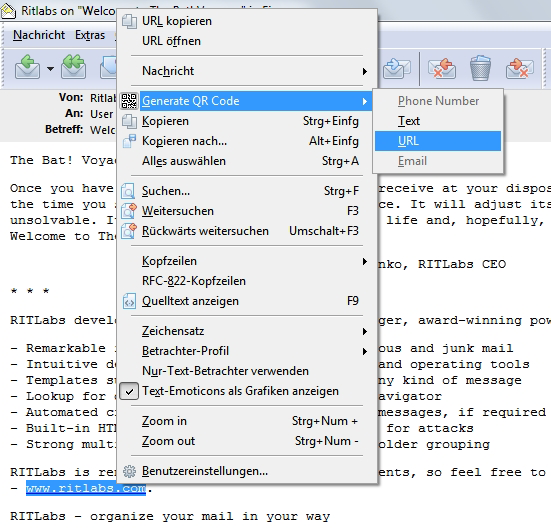551x531 pixels.
Task: Click the icon beside Kopieren nach
Action: (129, 141)
